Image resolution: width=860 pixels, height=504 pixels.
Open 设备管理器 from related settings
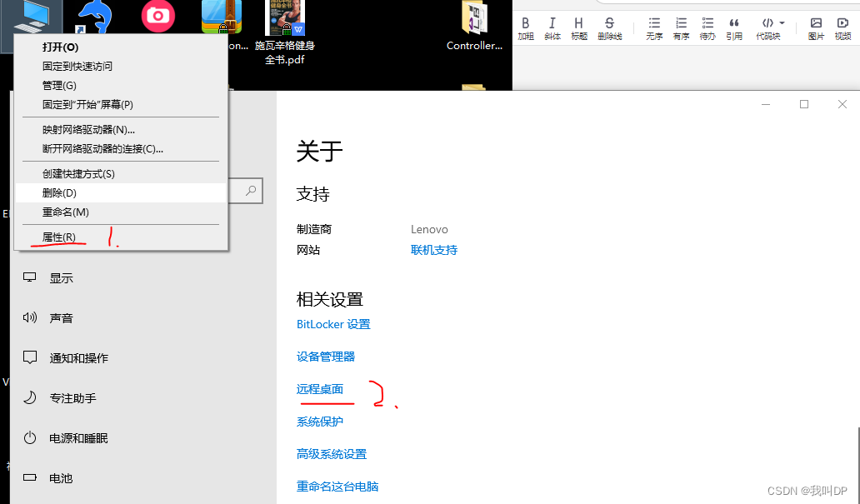(x=325, y=356)
